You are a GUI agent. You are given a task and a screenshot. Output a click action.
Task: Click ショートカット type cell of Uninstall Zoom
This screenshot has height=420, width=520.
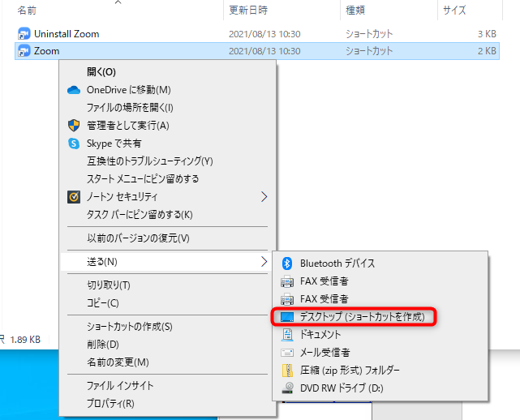[369, 34]
